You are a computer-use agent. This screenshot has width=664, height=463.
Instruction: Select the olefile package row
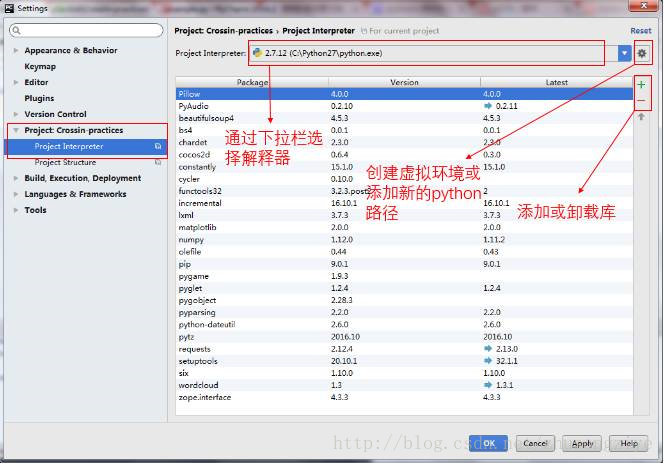coord(404,252)
